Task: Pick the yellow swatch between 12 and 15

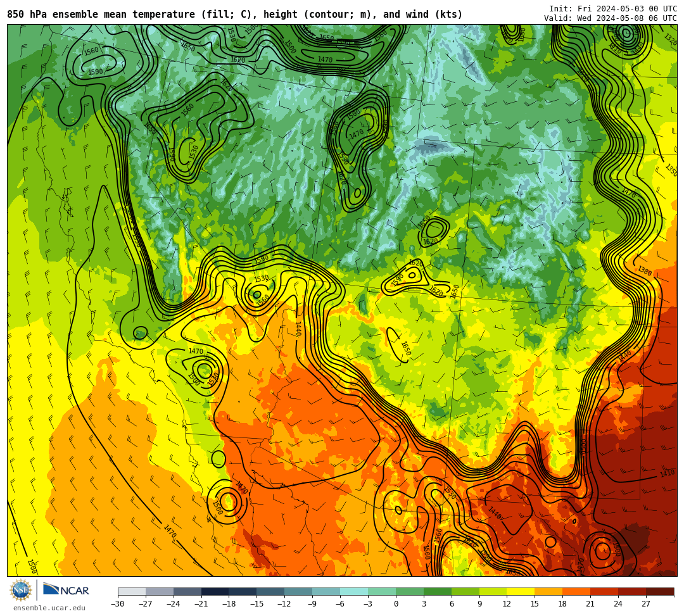Action: (521, 591)
